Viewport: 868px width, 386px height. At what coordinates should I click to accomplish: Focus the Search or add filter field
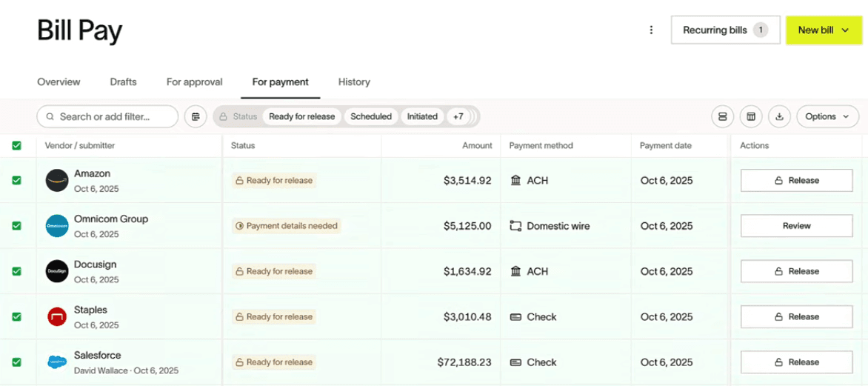(x=107, y=117)
